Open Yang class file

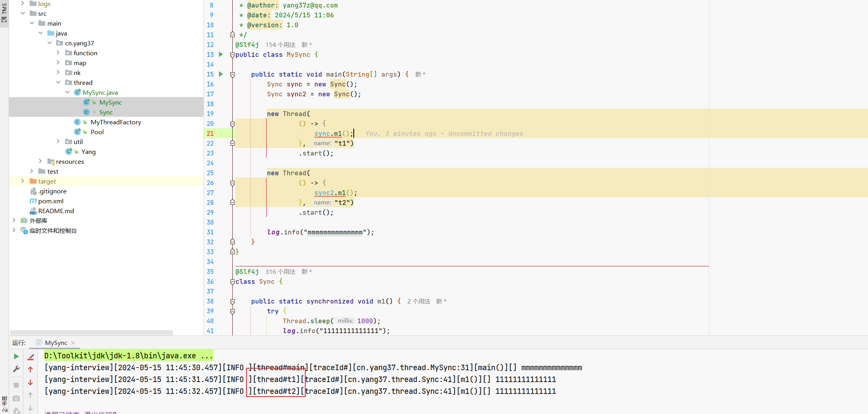click(88, 152)
